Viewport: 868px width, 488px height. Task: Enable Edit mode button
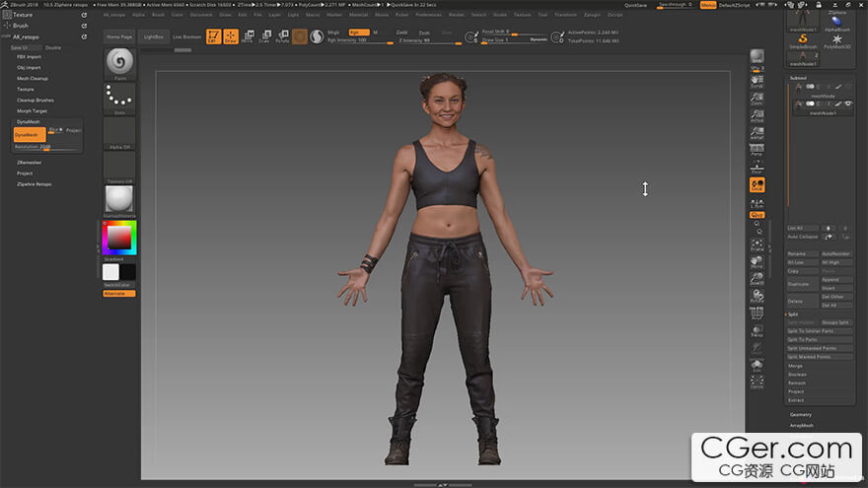point(213,36)
